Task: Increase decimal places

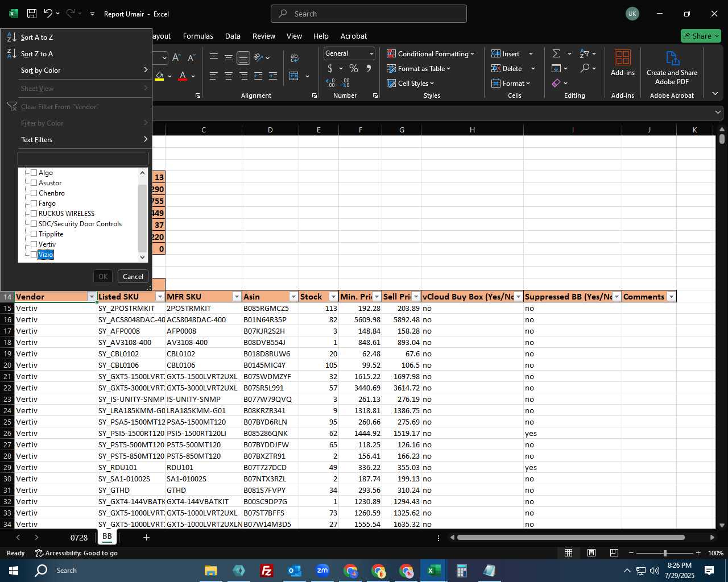Action: (330, 83)
